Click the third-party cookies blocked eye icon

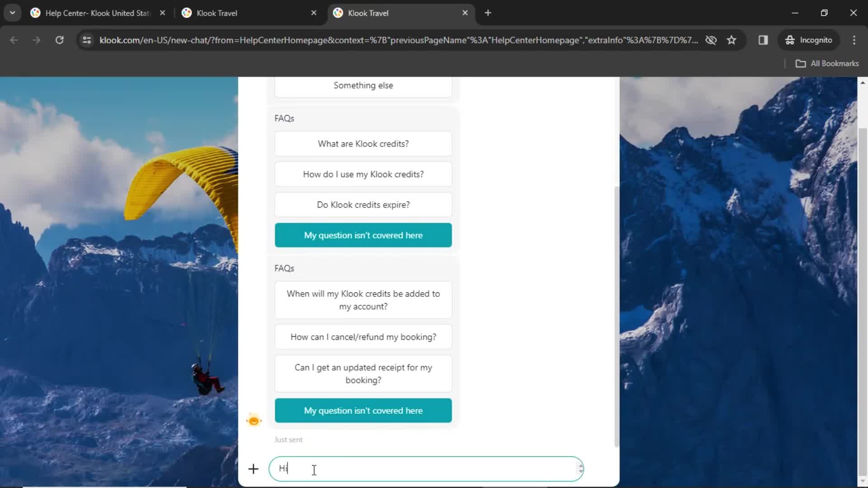(711, 40)
